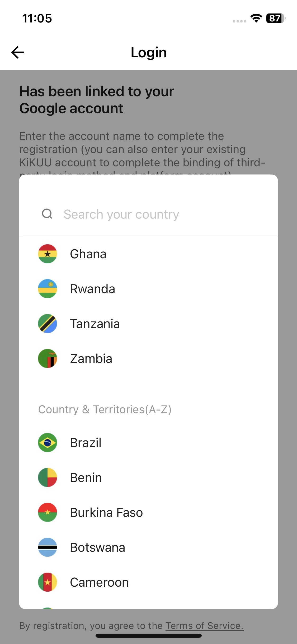Tap the Benin flag icon
This screenshot has width=297, height=644.
pos(48,477)
